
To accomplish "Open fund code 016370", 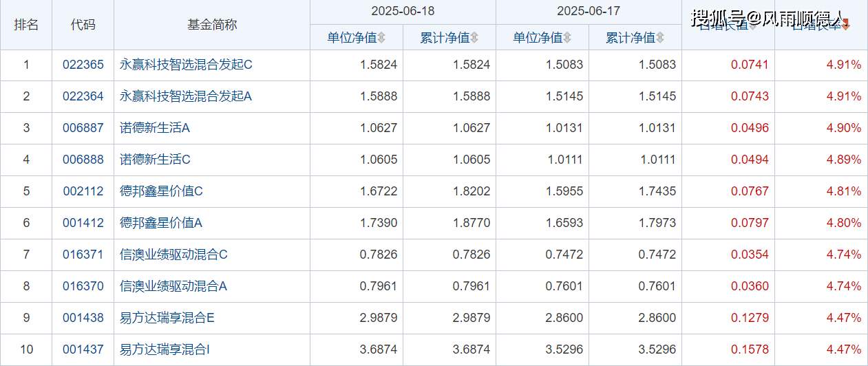I will [x=83, y=286].
